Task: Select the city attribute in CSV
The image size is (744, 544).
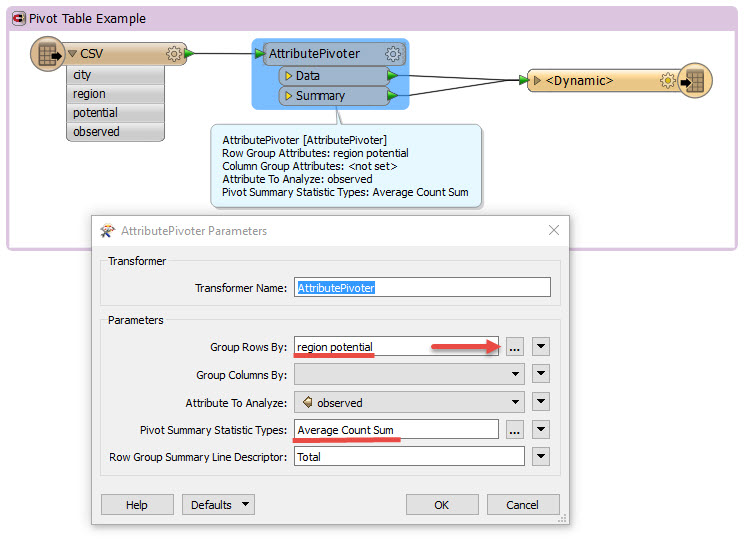Action: (x=115, y=75)
